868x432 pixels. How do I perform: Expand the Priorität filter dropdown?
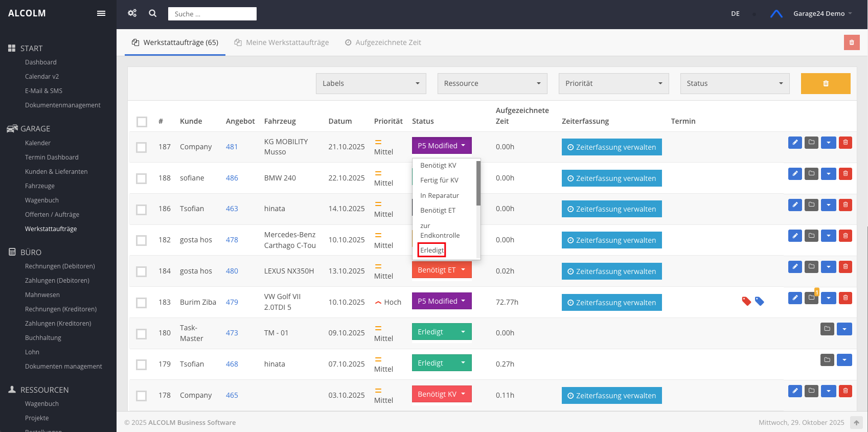pos(613,83)
